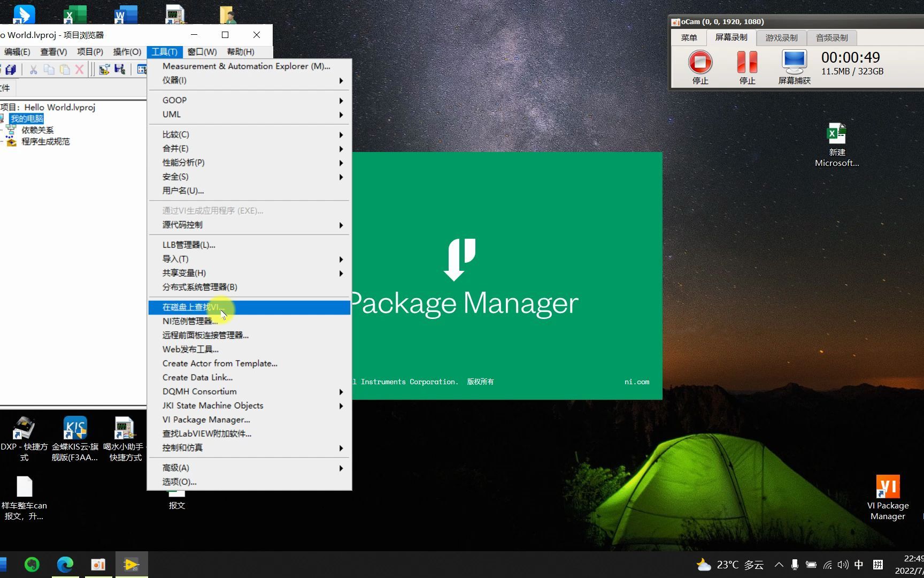Open Excel desktop shortcut at top
Viewport: 924px width, 578px height.
[x=75, y=14]
